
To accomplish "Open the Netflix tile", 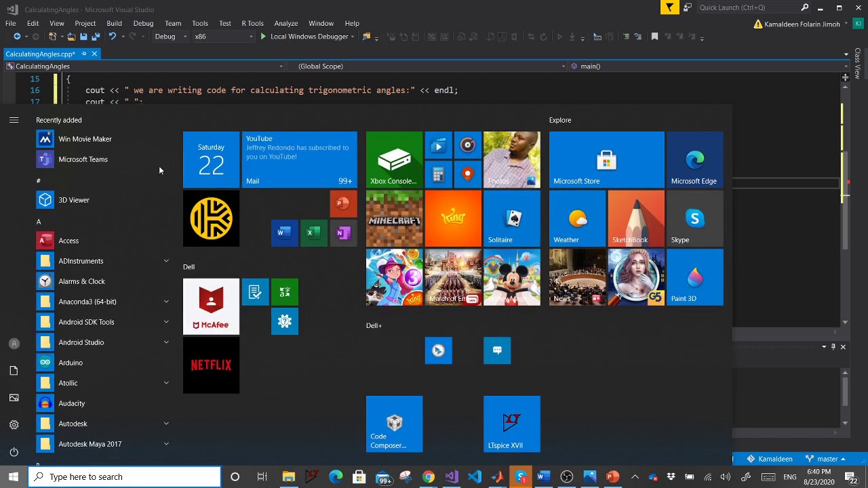I will [x=211, y=365].
